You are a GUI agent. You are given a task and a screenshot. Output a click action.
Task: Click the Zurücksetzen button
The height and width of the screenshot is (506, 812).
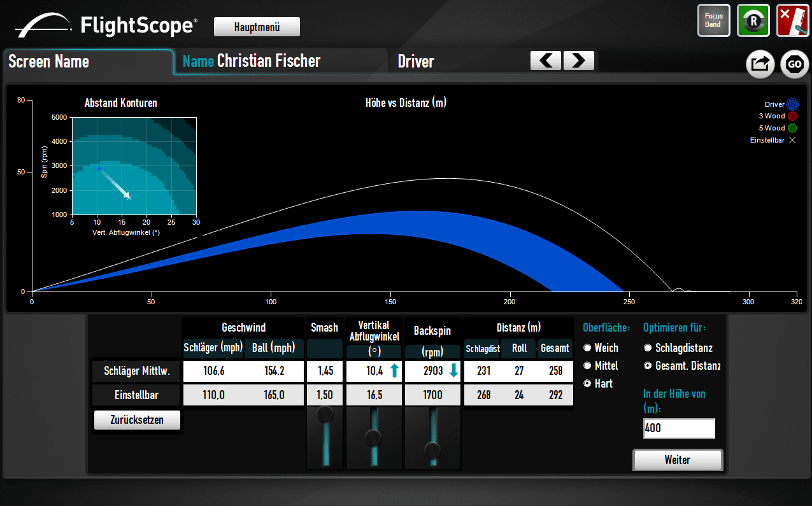(137, 420)
